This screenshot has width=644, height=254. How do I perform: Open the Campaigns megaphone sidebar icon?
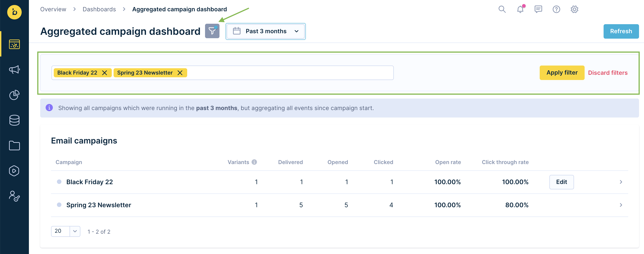(14, 70)
